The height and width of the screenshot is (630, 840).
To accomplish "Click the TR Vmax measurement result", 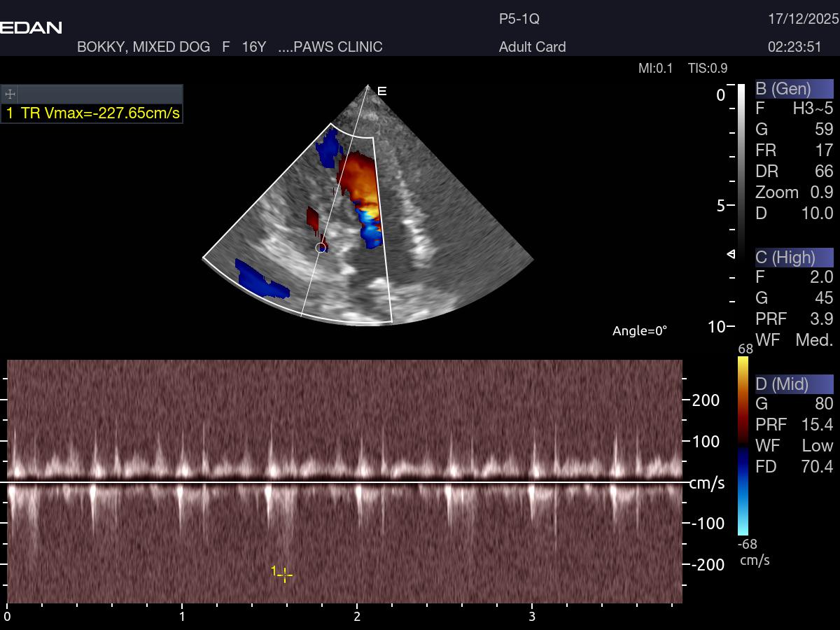I will pos(93,113).
